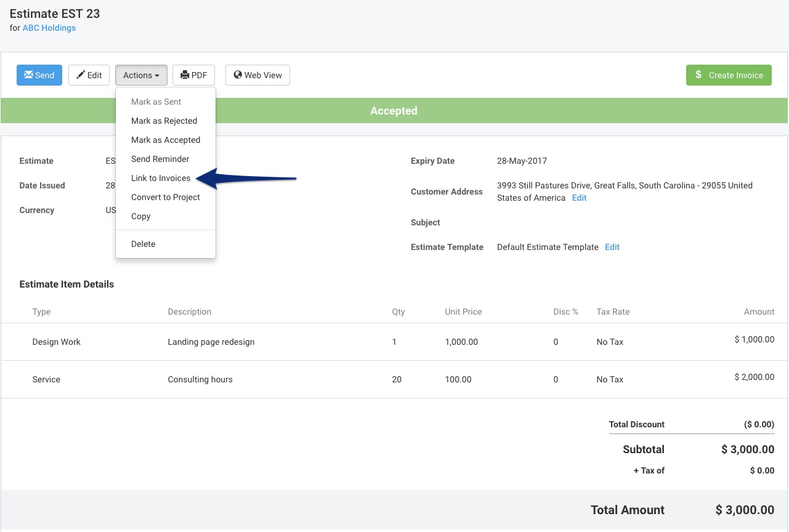
Task: Click Design Work type cell
Action: click(x=57, y=342)
